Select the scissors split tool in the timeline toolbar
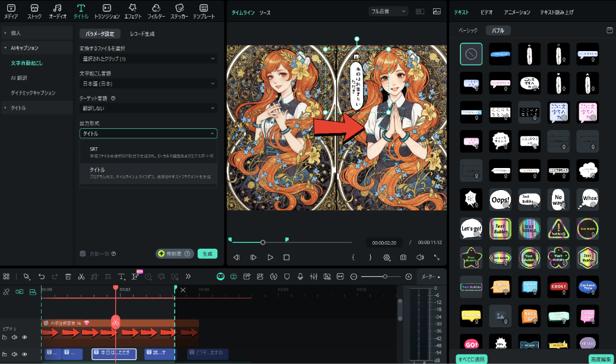This screenshot has height=364, width=616. coord(81,276)
